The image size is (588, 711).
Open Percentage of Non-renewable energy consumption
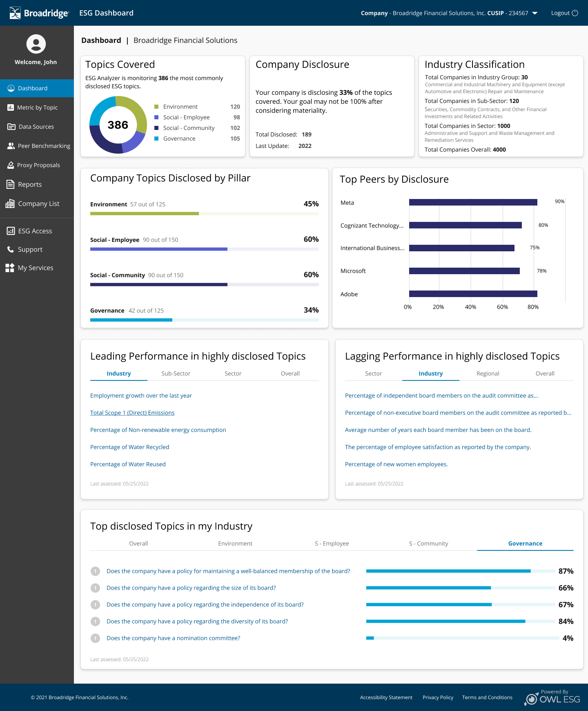point(158,430)
